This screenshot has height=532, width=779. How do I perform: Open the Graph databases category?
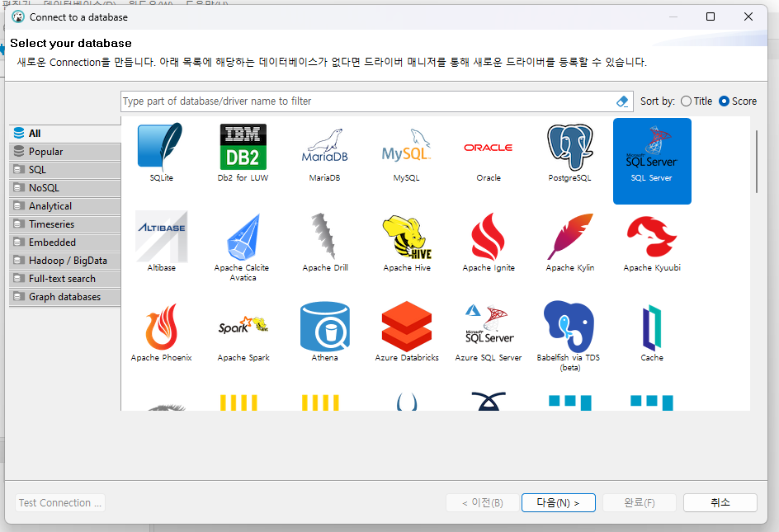point(65,297)
